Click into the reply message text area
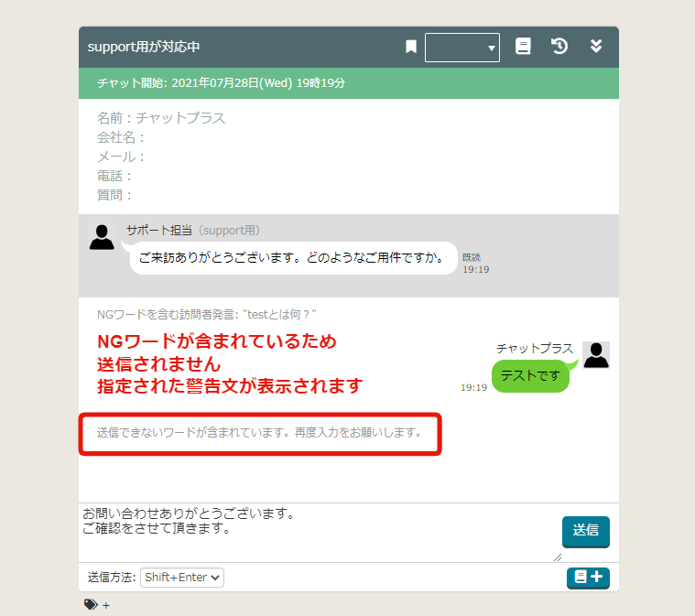695x616 pixels. [x=317, y=533]
